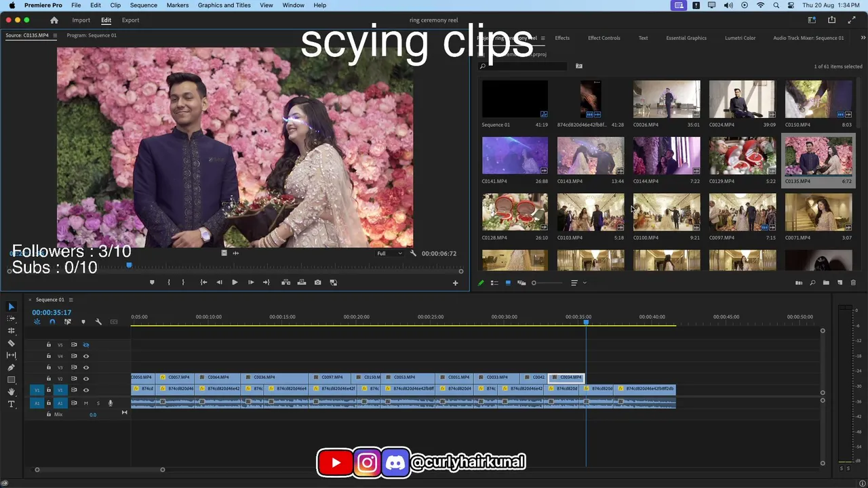This screenshot has height=488, width=868.
Task: Solo audio track A1
Action: pos(98,403)
